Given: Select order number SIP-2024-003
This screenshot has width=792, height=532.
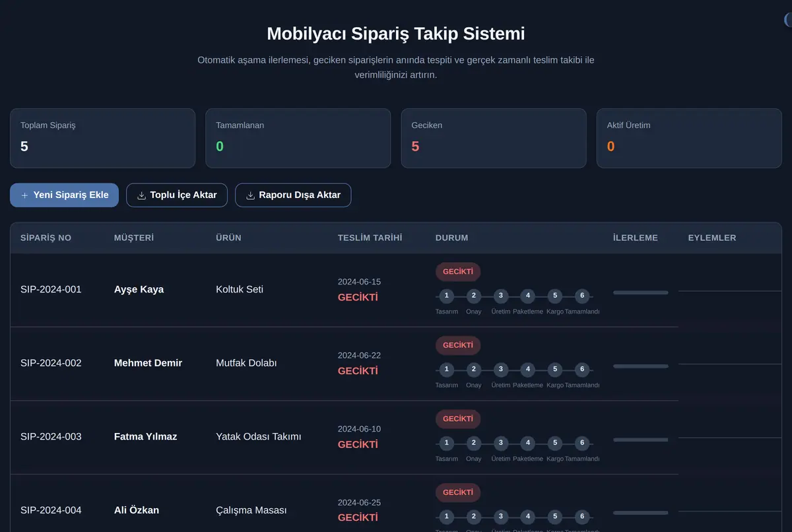Looking at the screenshot, I should (51, 436).
